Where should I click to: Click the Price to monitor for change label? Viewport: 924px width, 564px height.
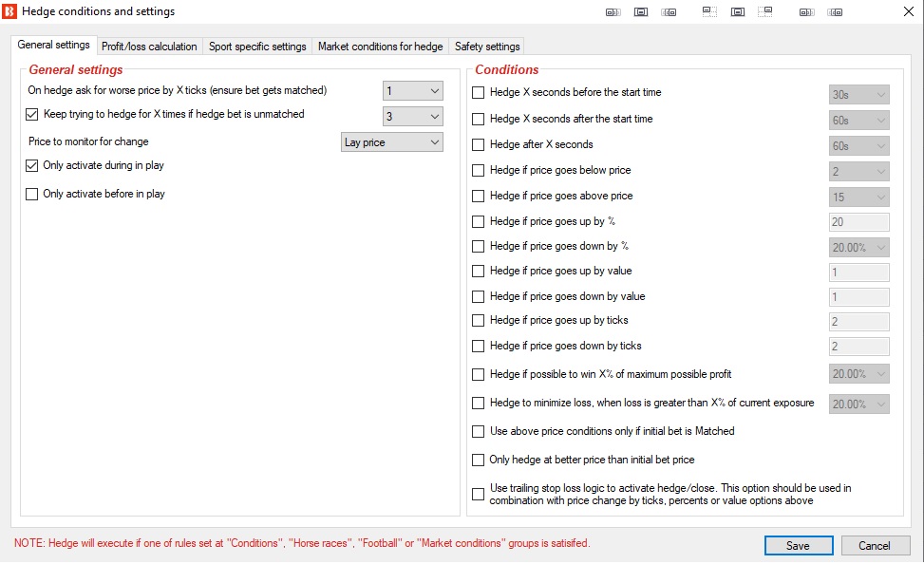click(x=88, y=141)
